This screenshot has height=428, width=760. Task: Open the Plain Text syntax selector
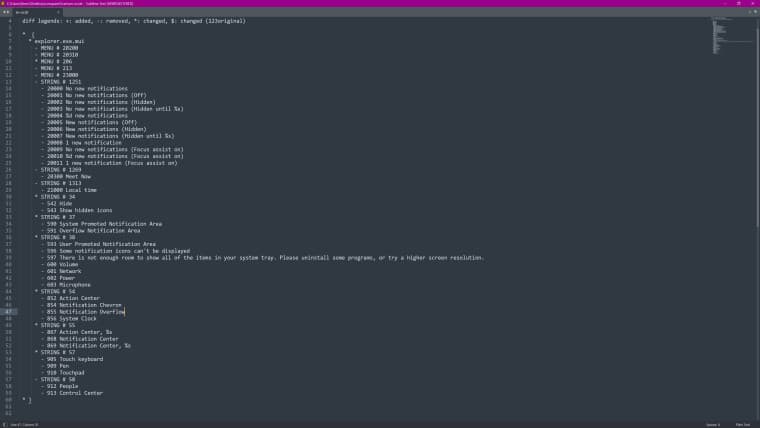pos(743,425)
